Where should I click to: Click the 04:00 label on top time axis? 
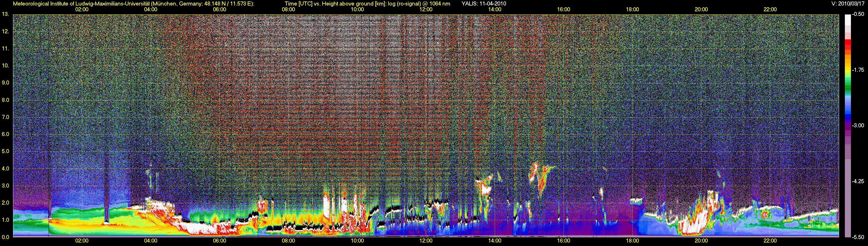click(151, 10)
